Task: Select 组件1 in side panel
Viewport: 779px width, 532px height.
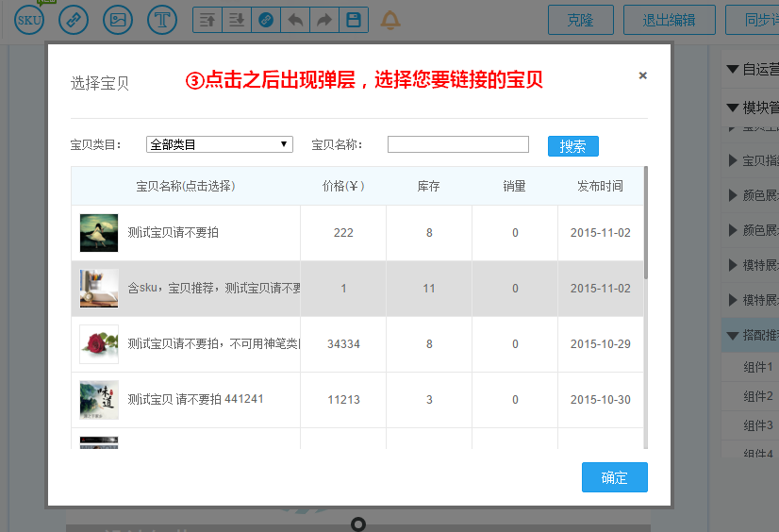Action: click(758, 367)
